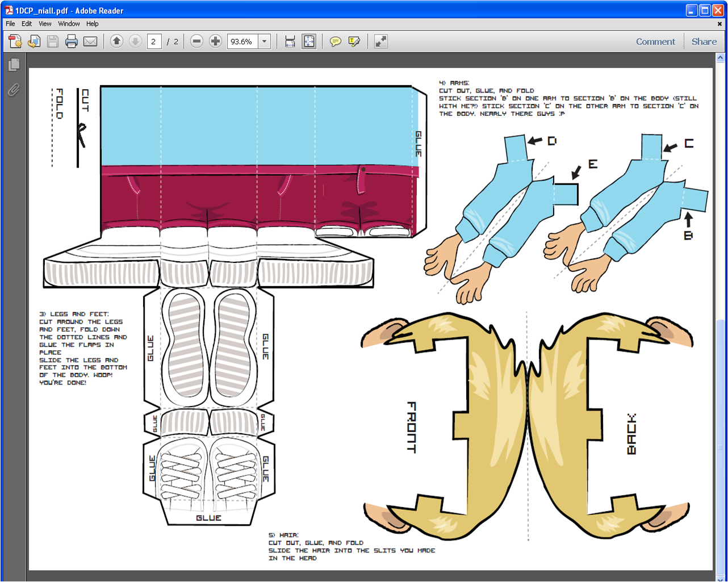The height and width of the screenshot is (582, 728).
Task: Print the document using the printer icon
Action: click(72, 41)
